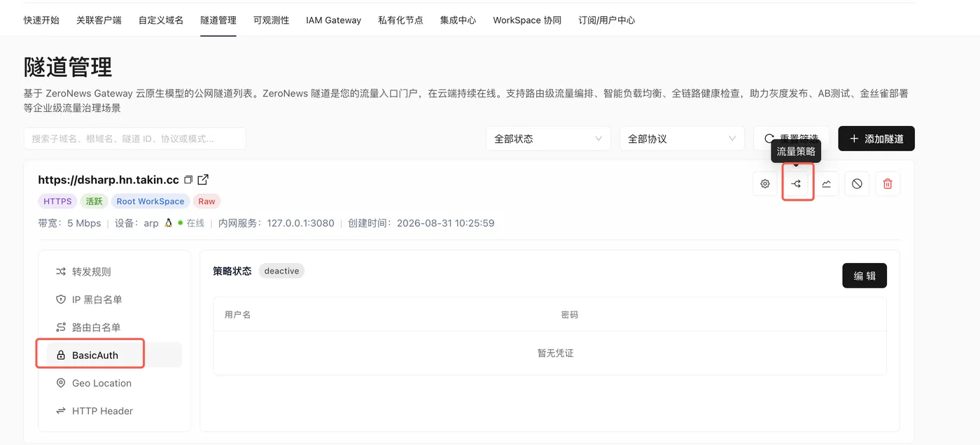
Task: Click the 内网服务: 127.0.0.1:3080 value
Action: [x=276, y=223]
